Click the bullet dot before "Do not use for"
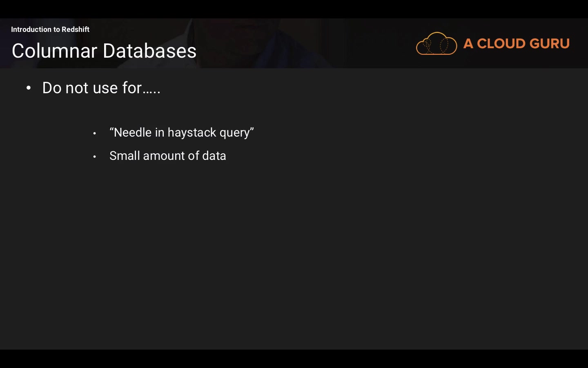Viewport: 588px width, 368px height. pos(28,88)
